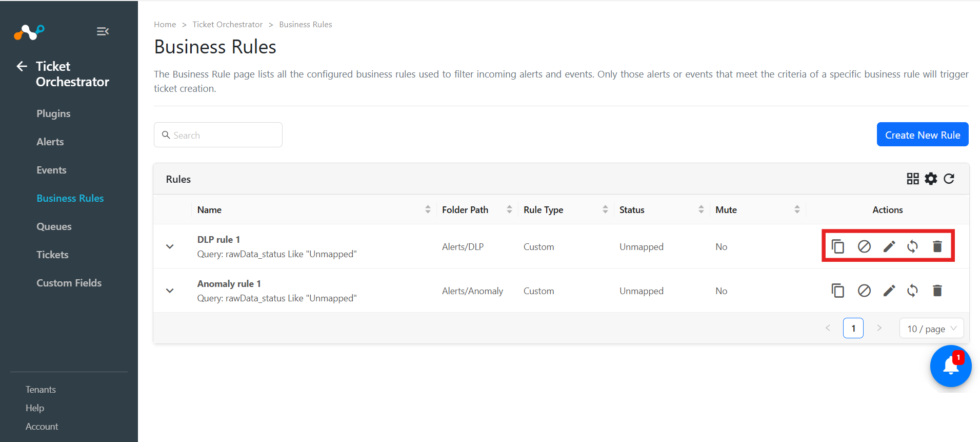
Task: Open Tenants link at sidebar bottom
Action: point(41,390)
